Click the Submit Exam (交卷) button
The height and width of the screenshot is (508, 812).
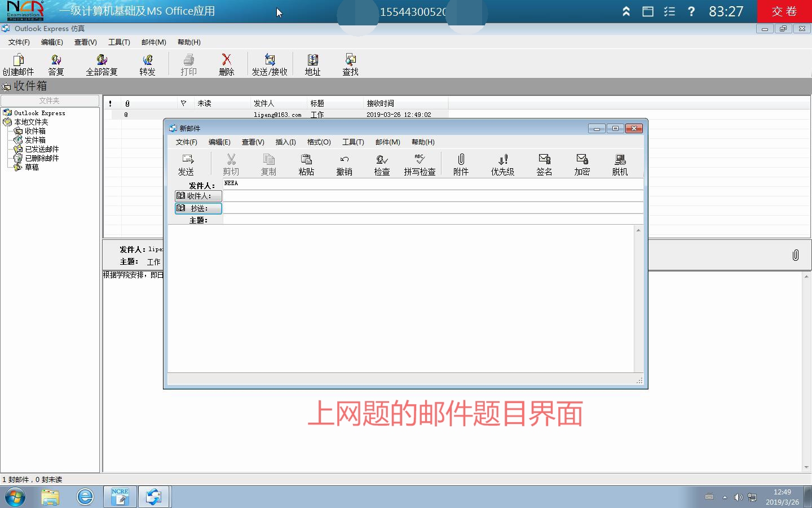[784, 11]
